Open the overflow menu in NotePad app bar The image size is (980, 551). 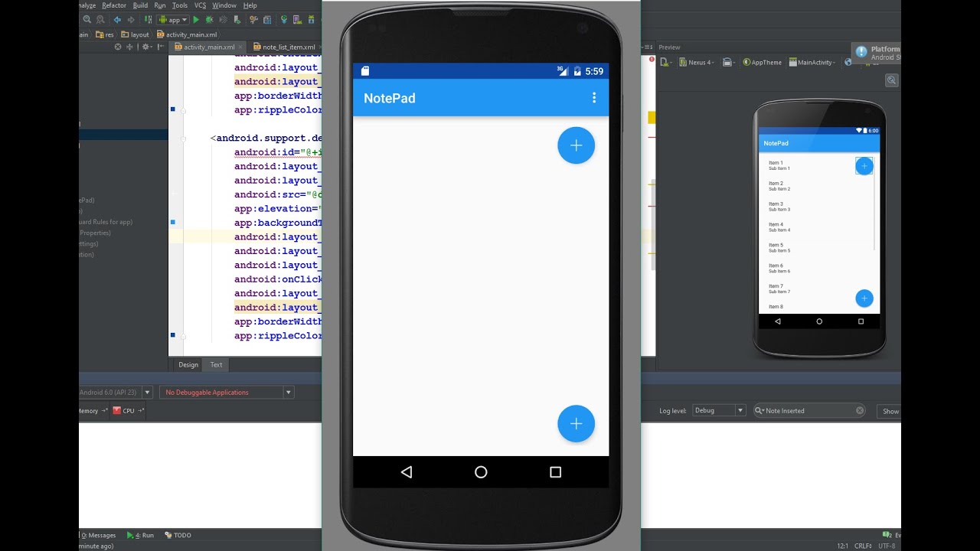594,98
